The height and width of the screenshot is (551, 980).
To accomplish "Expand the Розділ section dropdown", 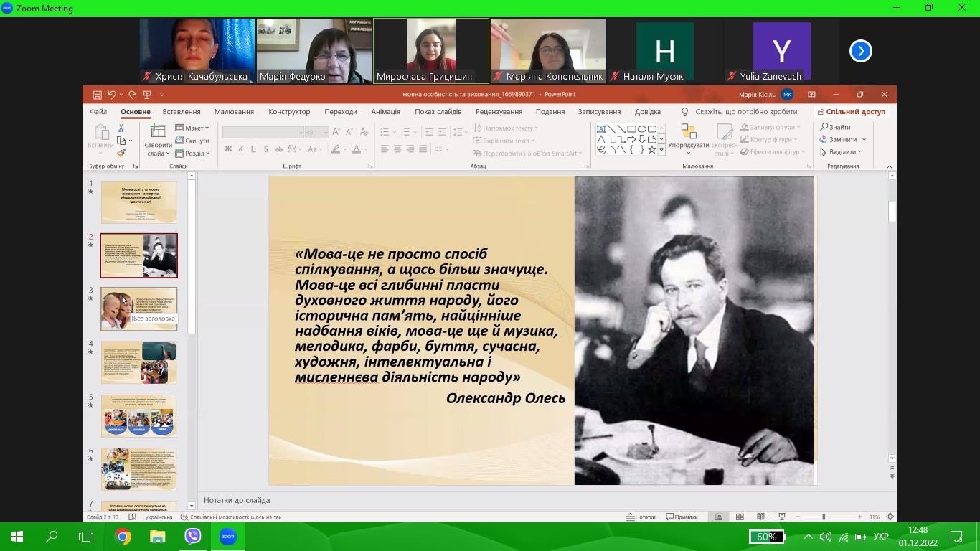I will (x=192, y=154).
